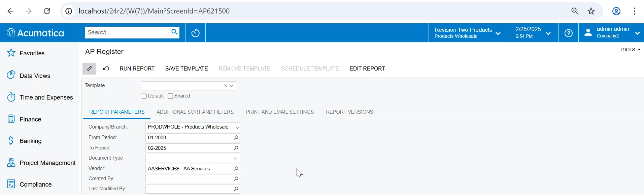The width and height of the screenshot is (644, 195).
Task: Bookmark this page with star icon
Action: (x=591, y=11)
